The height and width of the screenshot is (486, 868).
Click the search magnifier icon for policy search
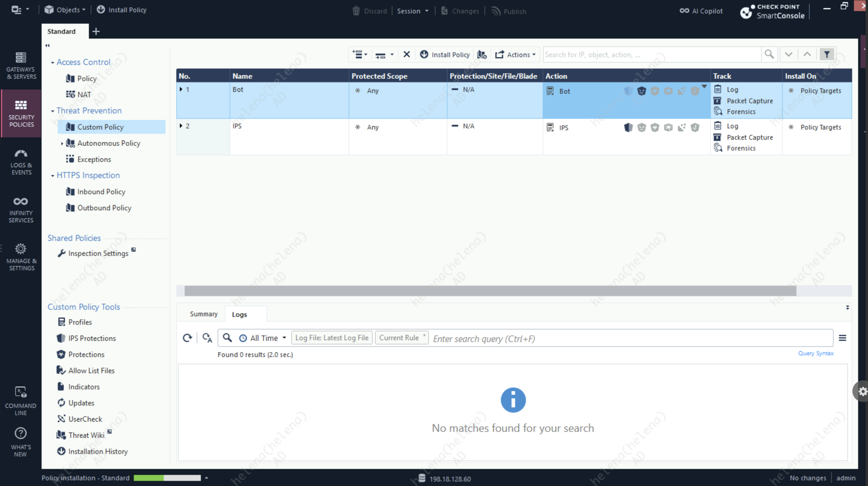pyautogui.click(x=769, y=54)
